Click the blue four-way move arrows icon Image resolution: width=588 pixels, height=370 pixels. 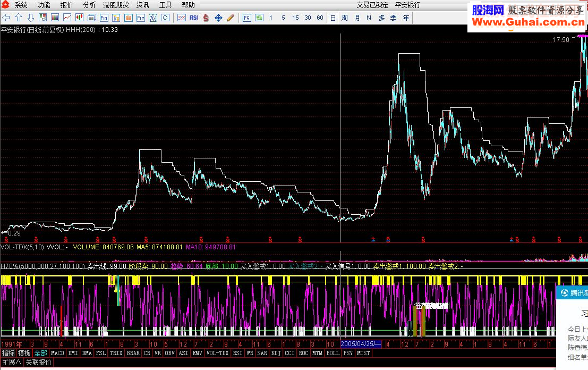click(x=218, y=18)
